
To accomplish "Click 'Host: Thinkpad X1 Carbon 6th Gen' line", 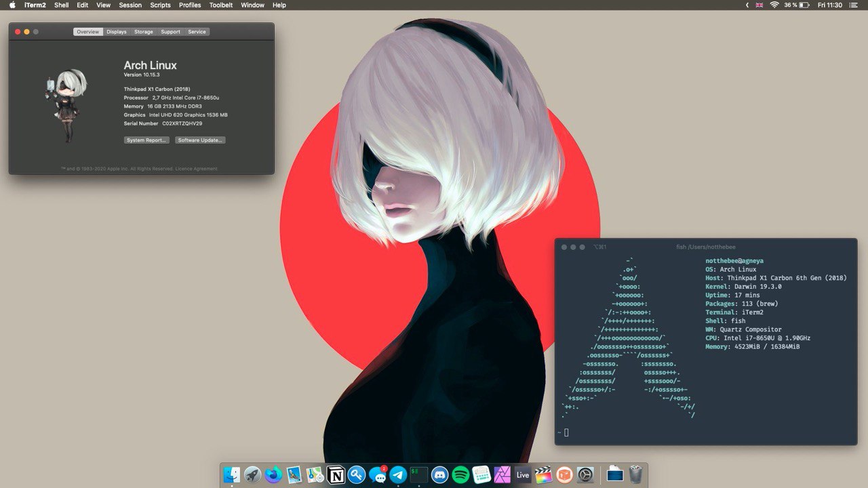I will 776,278.
